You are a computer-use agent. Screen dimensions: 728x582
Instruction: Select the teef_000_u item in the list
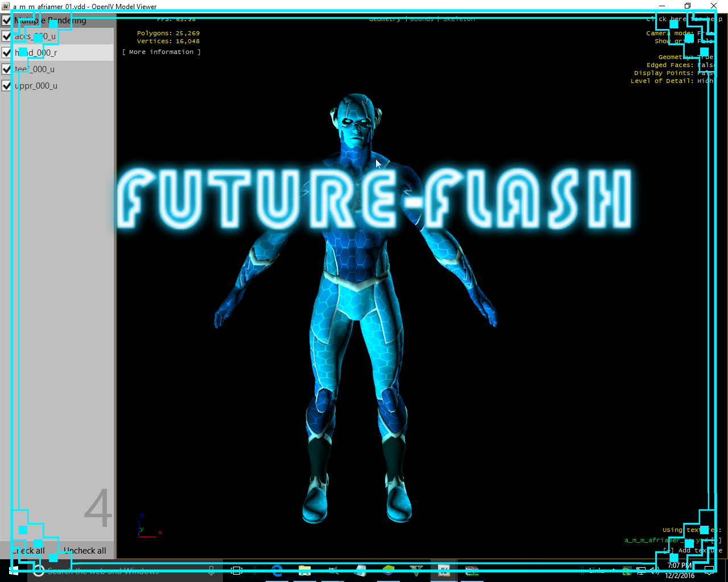click(x=35, y=69)
